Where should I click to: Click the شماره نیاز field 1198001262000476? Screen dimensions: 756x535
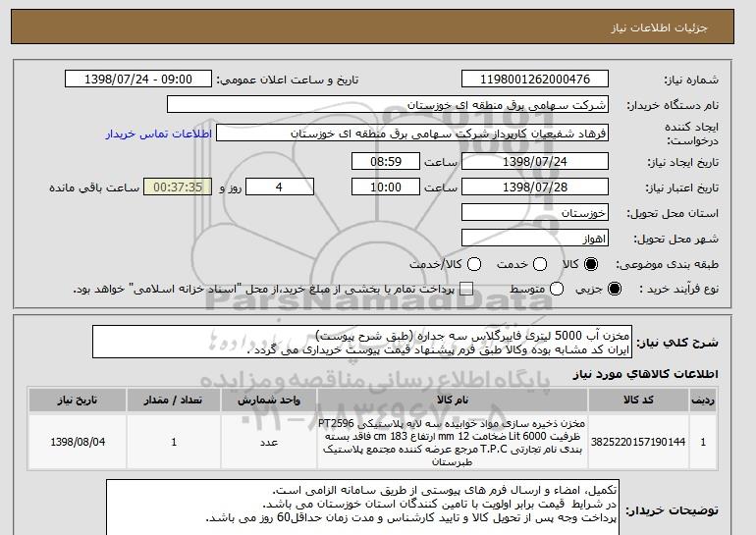[535, 79]
